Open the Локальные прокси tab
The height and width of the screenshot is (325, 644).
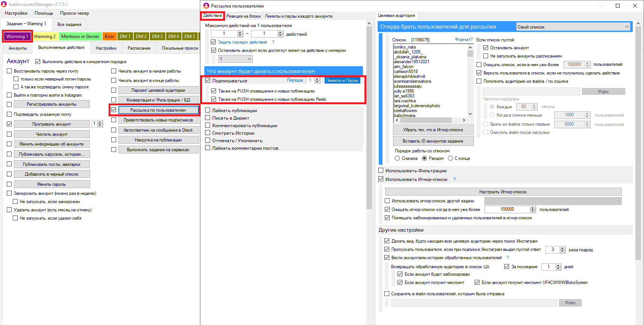(x=180, y=48)
